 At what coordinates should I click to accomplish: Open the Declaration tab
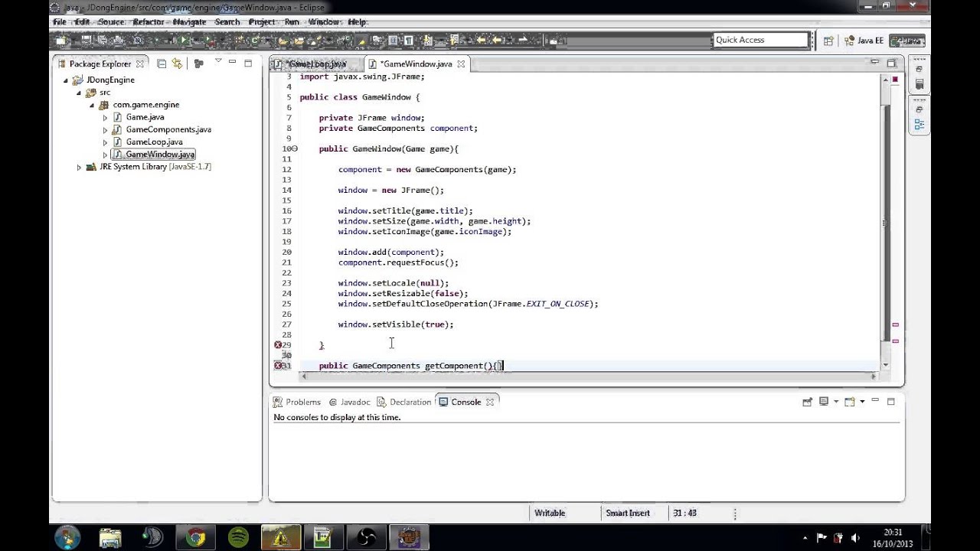coord(403,402)
